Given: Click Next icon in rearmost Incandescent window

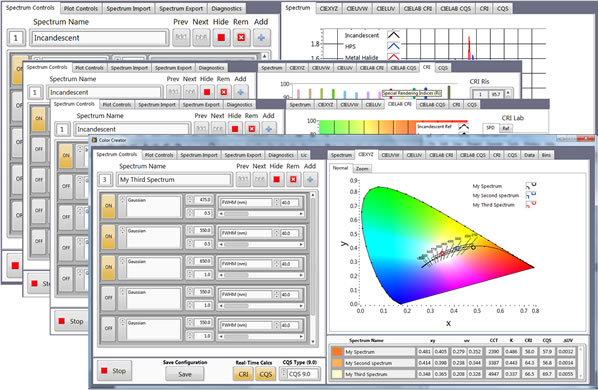Looking at the screenshot, I should pyautogui.click(x=201, y=37).
